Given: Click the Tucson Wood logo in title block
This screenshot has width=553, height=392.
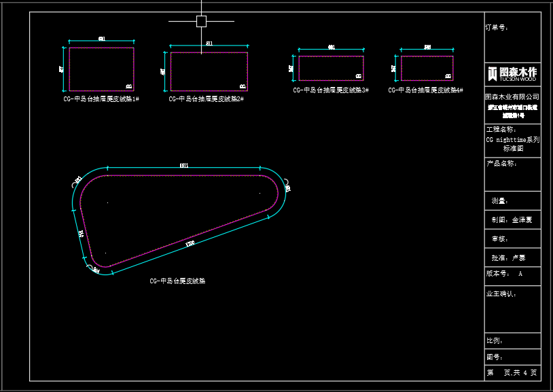Looking at the screenshot, I should [512, 73].
